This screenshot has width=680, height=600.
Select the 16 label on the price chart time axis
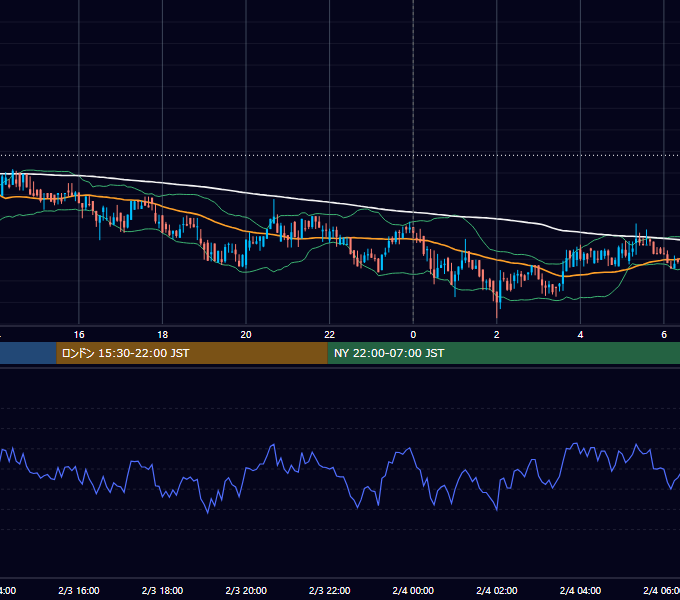(x=79, y=335)
